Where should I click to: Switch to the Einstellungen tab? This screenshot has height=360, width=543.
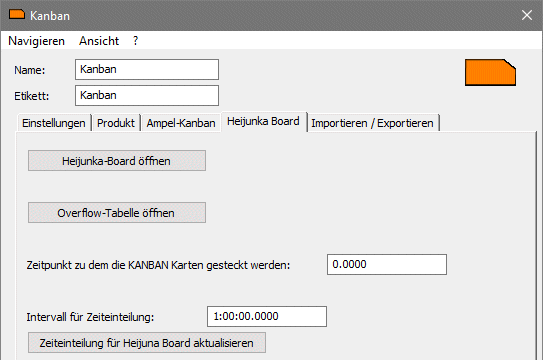pyautogui.click(x=54, y=123)
